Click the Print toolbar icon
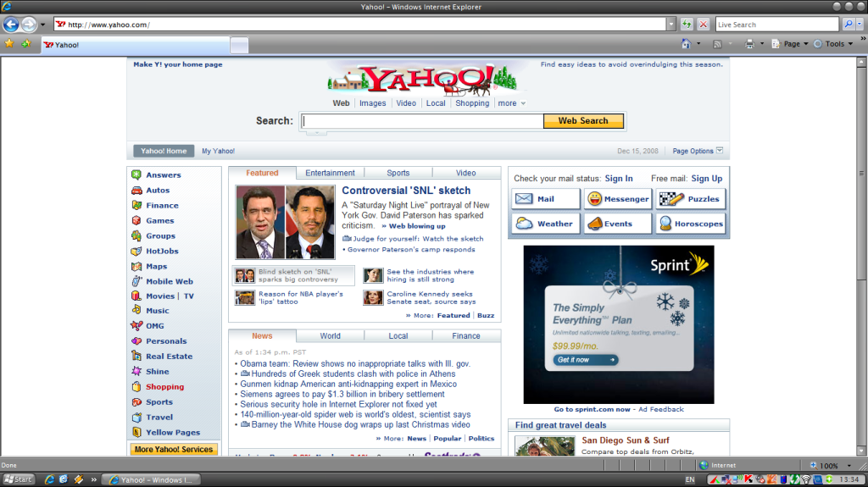 (x=749, y=44)
